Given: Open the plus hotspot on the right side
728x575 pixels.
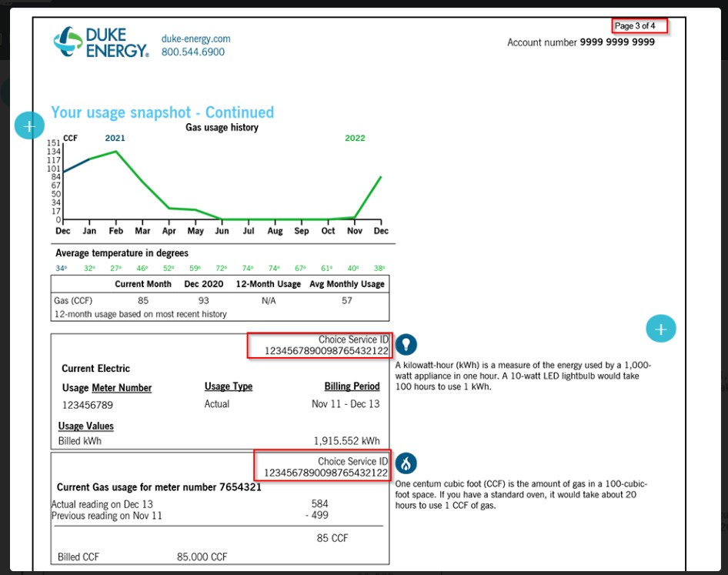Looking at the screenshot, I should point(661,329).
